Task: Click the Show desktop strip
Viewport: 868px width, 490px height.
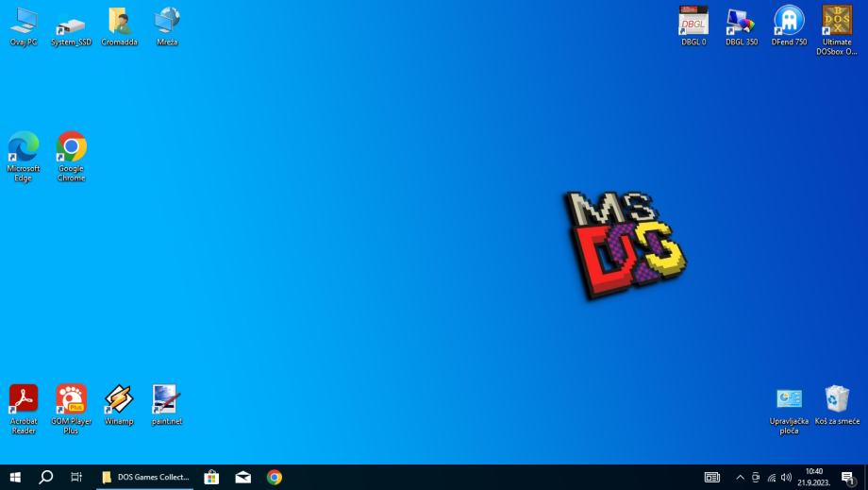Action: pos(865,478)
